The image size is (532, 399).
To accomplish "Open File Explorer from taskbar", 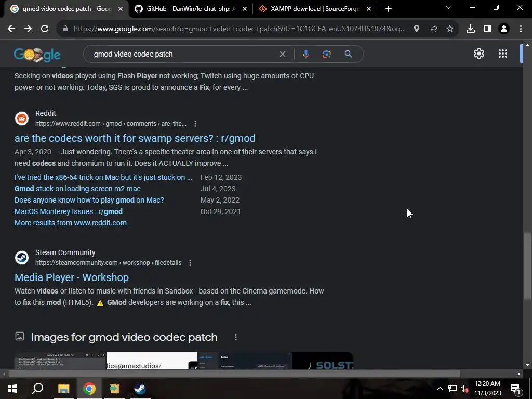I will pos(63,389).
